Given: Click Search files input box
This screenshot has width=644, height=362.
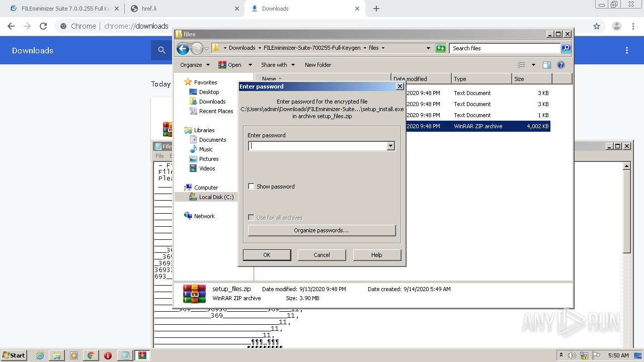Looking at the screenshot, I should (x=505, y=48).
